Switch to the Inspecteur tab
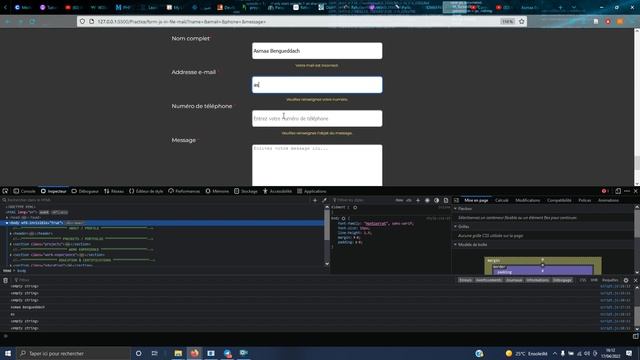 [53, 191]
